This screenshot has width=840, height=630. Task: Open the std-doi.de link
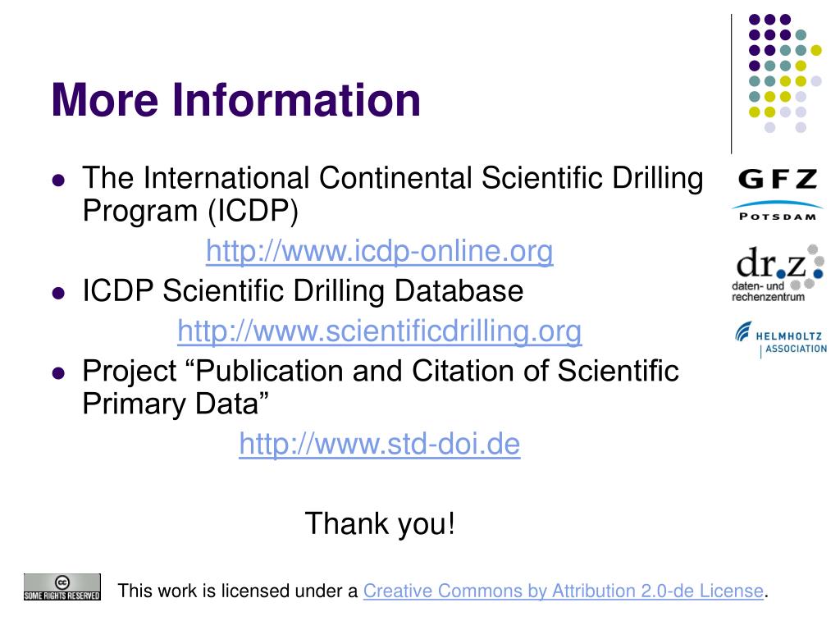point(379,444)
